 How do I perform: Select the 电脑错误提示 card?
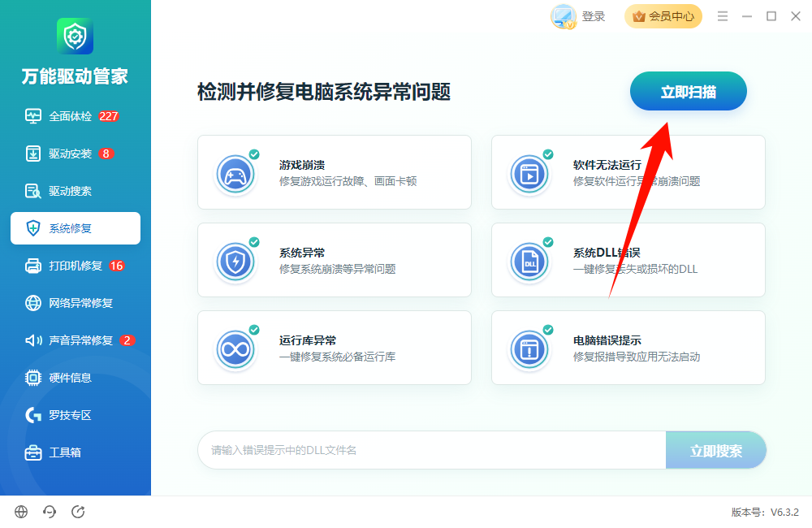click(628, 348)
